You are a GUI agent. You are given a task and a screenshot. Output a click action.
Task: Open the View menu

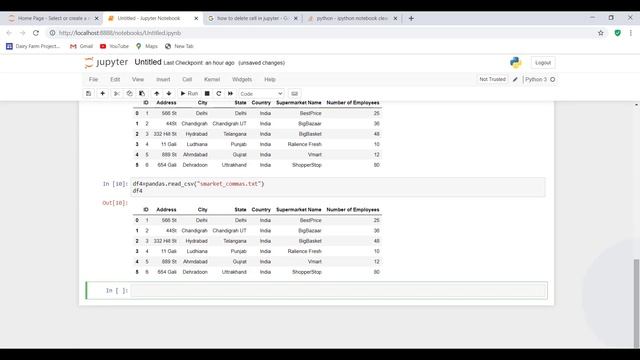pos(138,79)
